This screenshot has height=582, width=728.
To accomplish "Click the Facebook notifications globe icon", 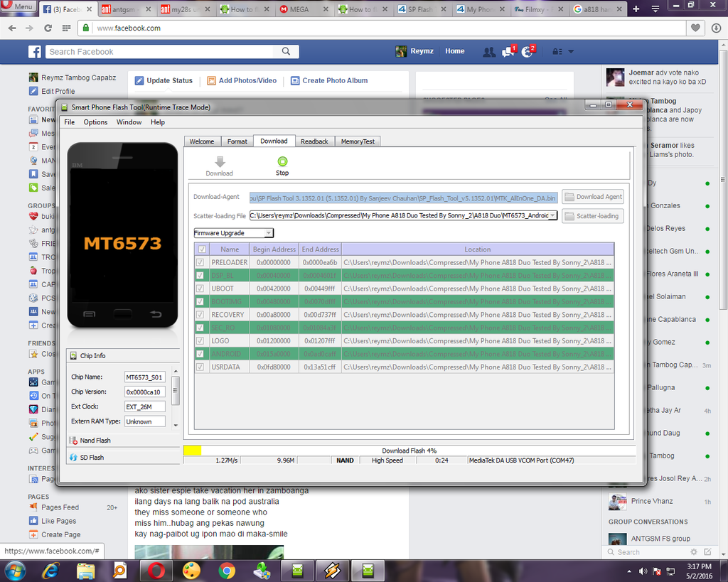I will click(527, 52).
